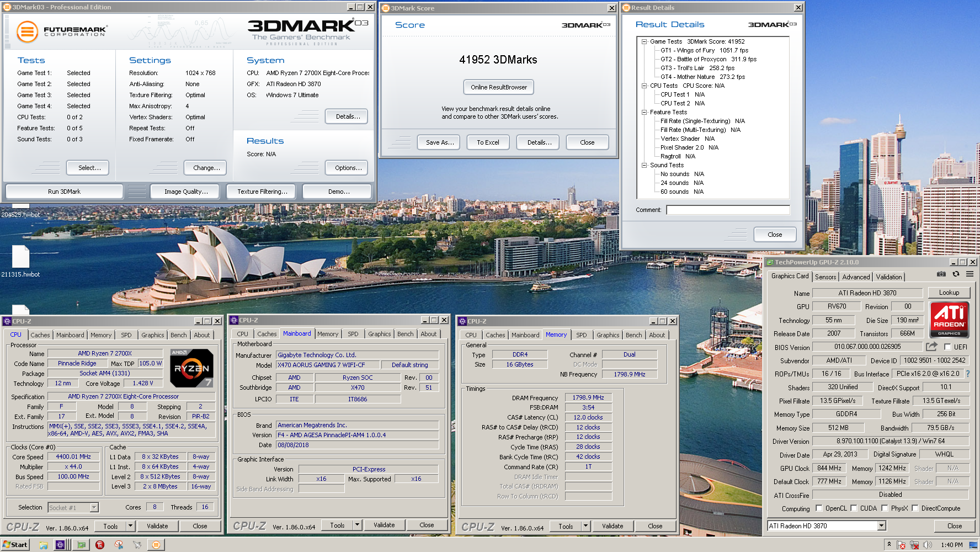The height and width of the screenshot is (552, 980).
Task: Click the system clock showing 1:40 PM
Action: [952, 545]
